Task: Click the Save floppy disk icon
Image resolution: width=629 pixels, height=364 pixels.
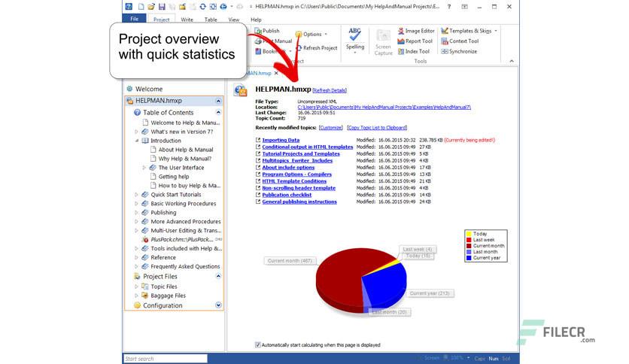Action: coord(162,7)
